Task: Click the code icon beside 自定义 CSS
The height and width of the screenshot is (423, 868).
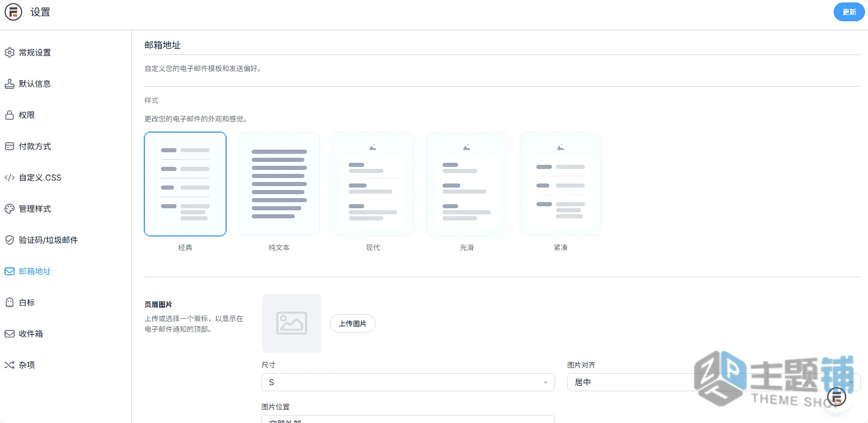Action: click(10, 177)
